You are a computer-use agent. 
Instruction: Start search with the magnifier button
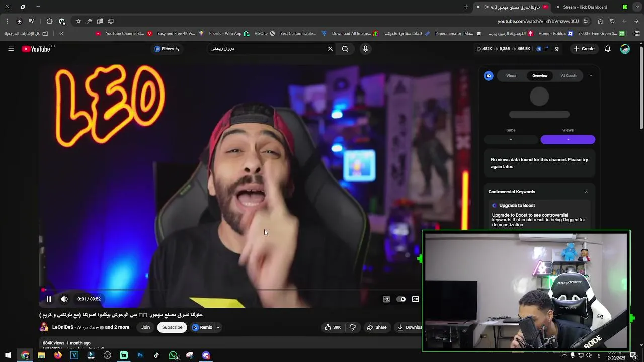tap(345, 49)
